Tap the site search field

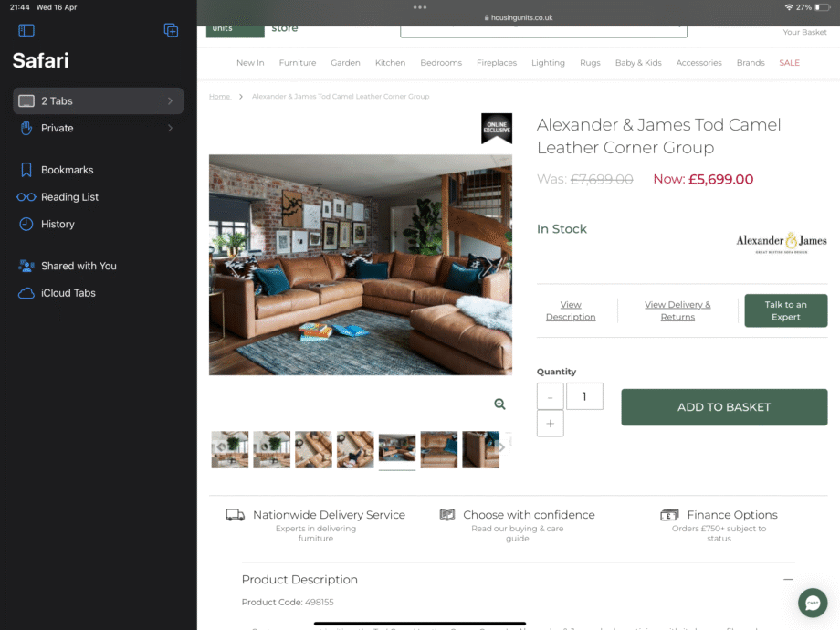click(x=544, y=31)
